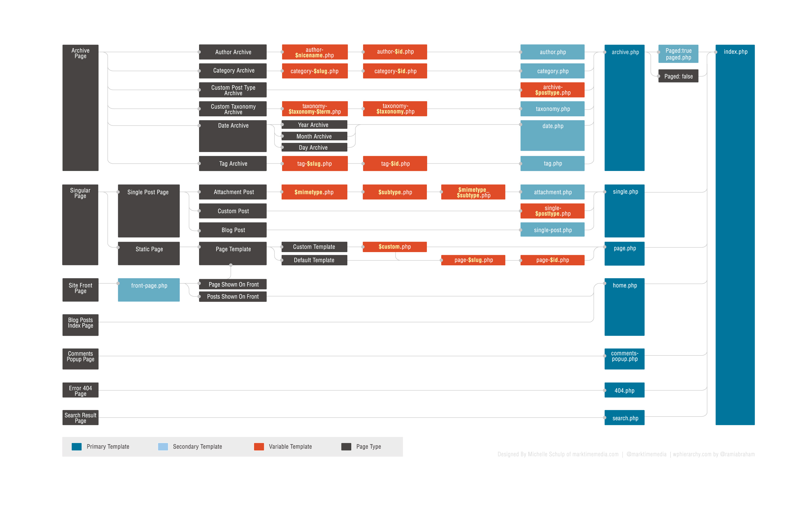This screenshot has width=812, height=507.
Task: Select the archive.php primary template node
Action: 630,109
